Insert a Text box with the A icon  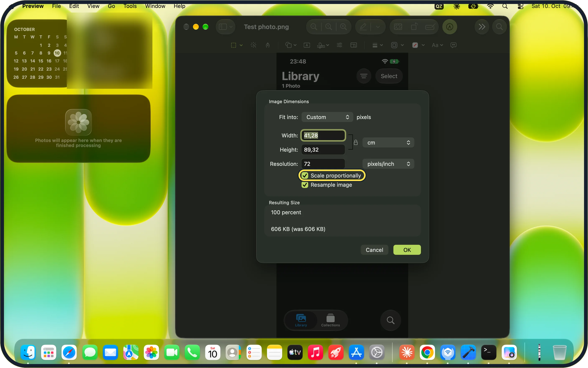[307, 45]
